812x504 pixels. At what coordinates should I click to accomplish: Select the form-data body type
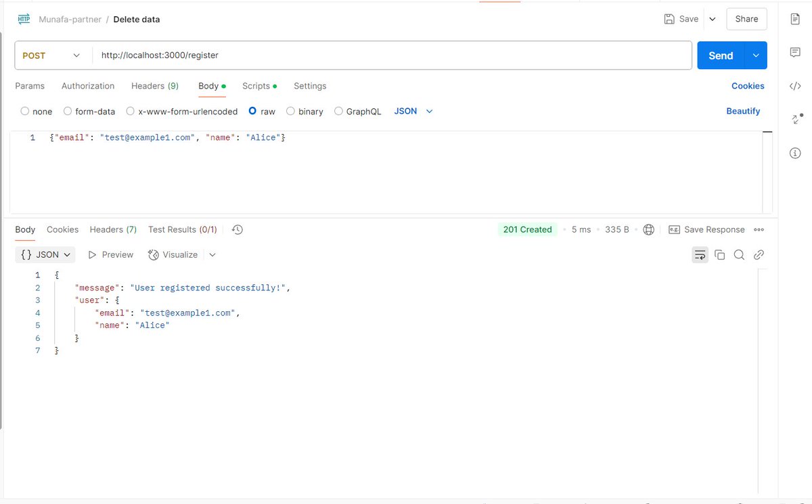tap(68, 111)
